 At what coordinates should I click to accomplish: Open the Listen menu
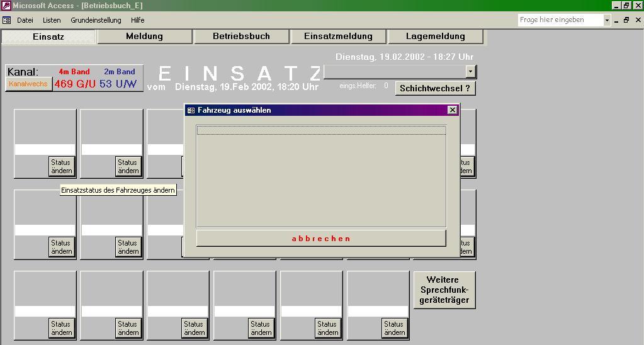coord(52,20)
